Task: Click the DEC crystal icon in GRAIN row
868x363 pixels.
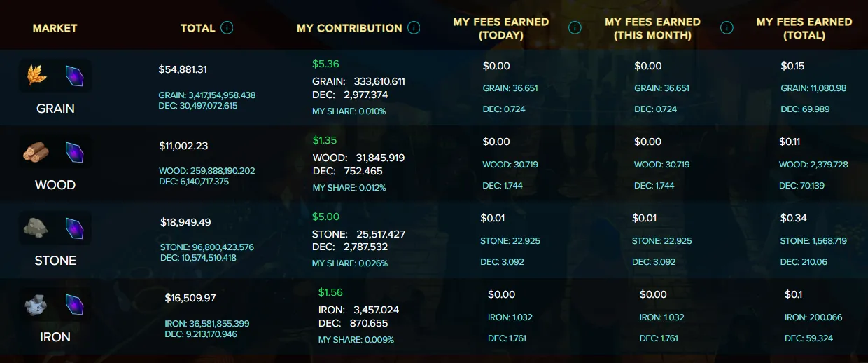Action: 74,76
